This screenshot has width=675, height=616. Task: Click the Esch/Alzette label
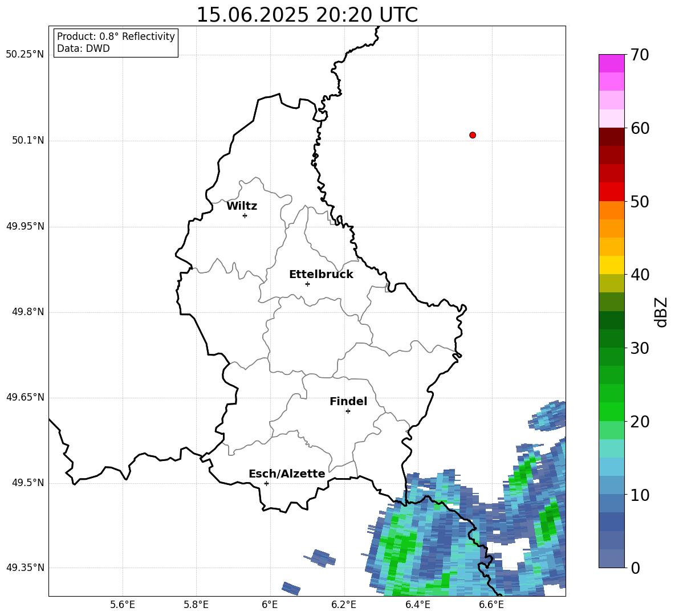(x=287, y=474)
